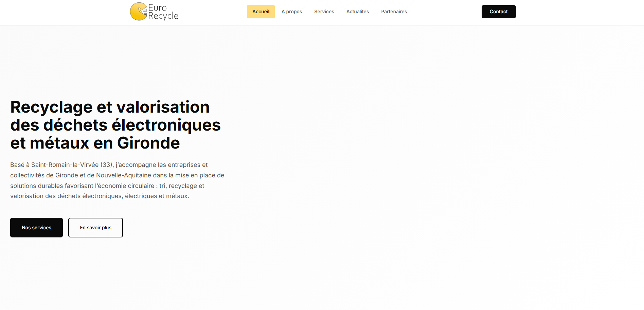Open the A propos menu item
The width and height of the screenshot is (644, 310).
pos(291,12)
